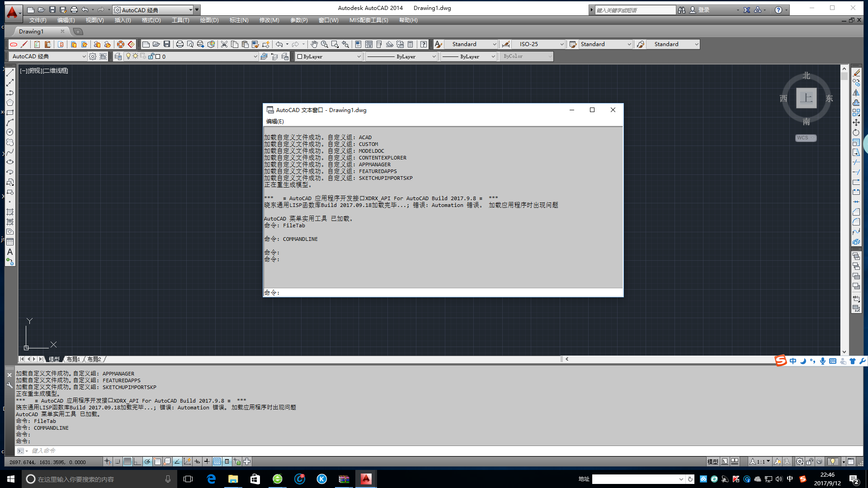Click the Zoom Realtime magnifier icon
The height and width of the screenshot is (488, 868).
pos(324,44)
